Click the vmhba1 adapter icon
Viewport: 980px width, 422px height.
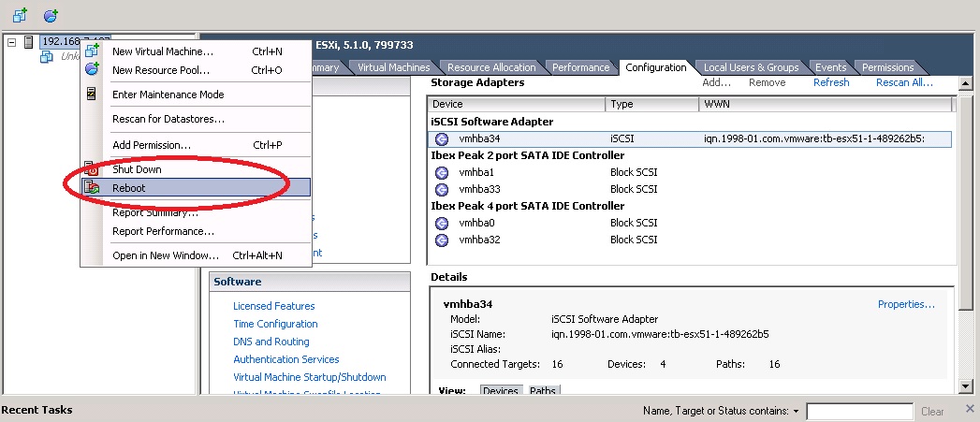coord(442,172)
